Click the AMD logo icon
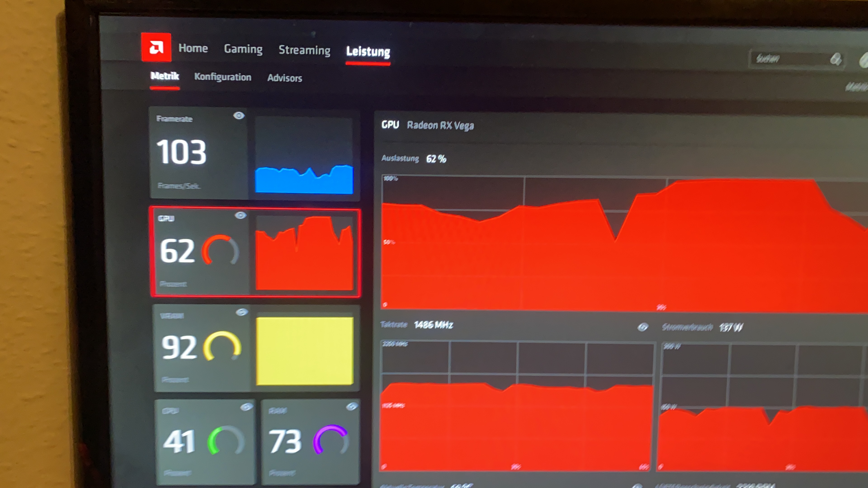The height and width of the screenshot is (488, 868). [x=156, y=47]
